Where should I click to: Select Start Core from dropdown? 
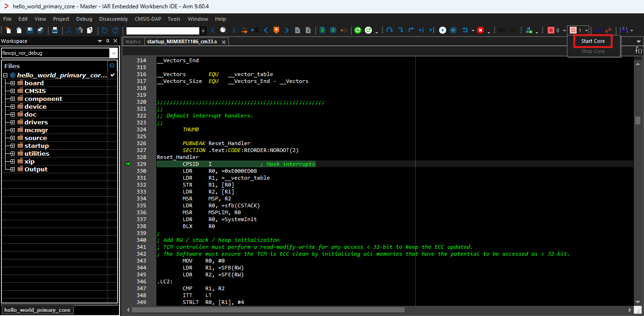tap(593, 41)
